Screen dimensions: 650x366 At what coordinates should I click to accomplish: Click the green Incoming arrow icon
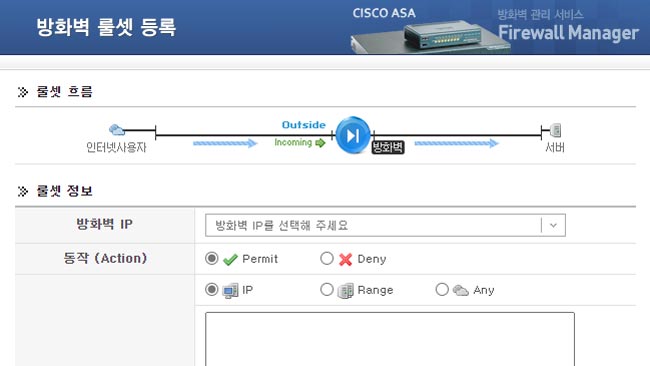(x=320, y=143)
